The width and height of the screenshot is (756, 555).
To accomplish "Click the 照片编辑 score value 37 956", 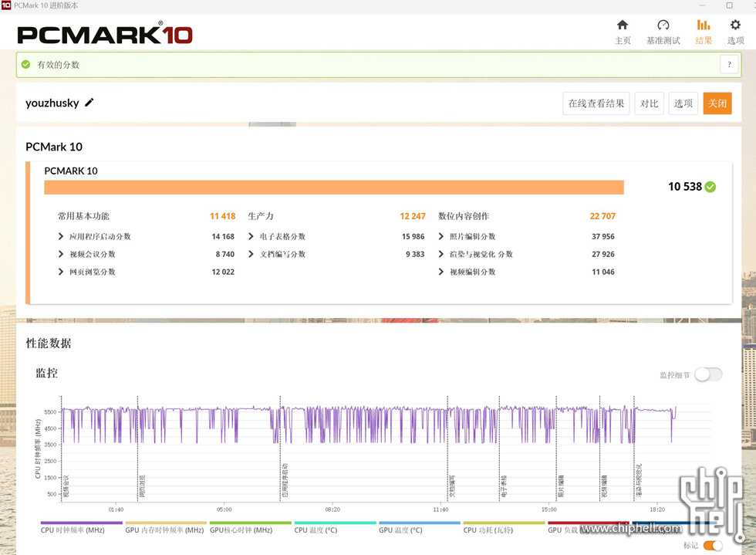I will pyautogui.click(x=603, y=236).
